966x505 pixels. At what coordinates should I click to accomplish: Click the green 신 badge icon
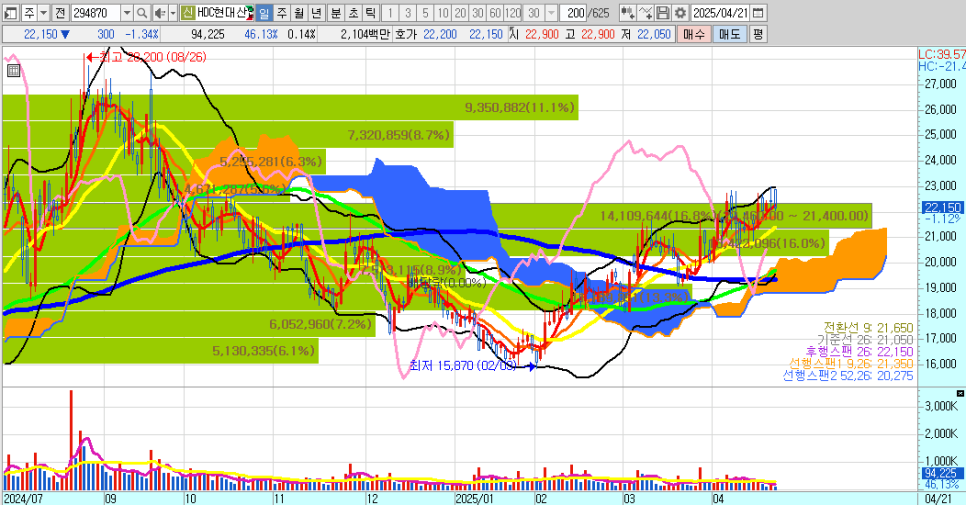coord(188,12)
